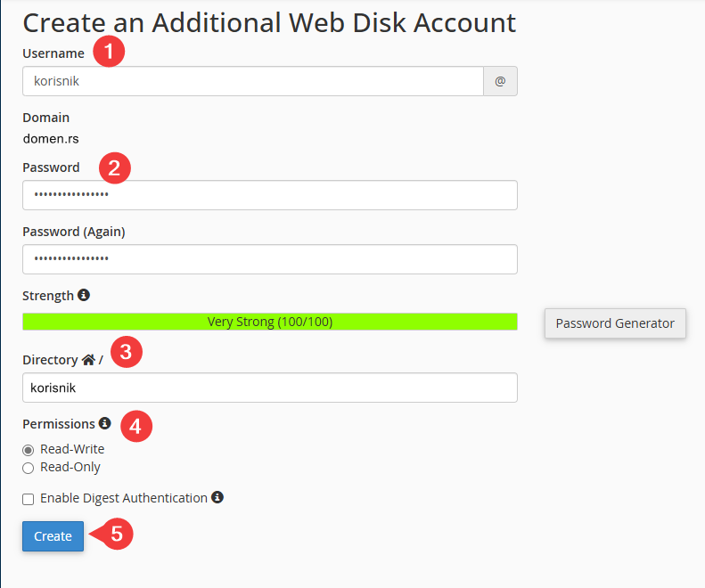The width and height of the screenshot is (705, 588).
Task: Click the red number 1 marker
Action: [x=109, y=53]
